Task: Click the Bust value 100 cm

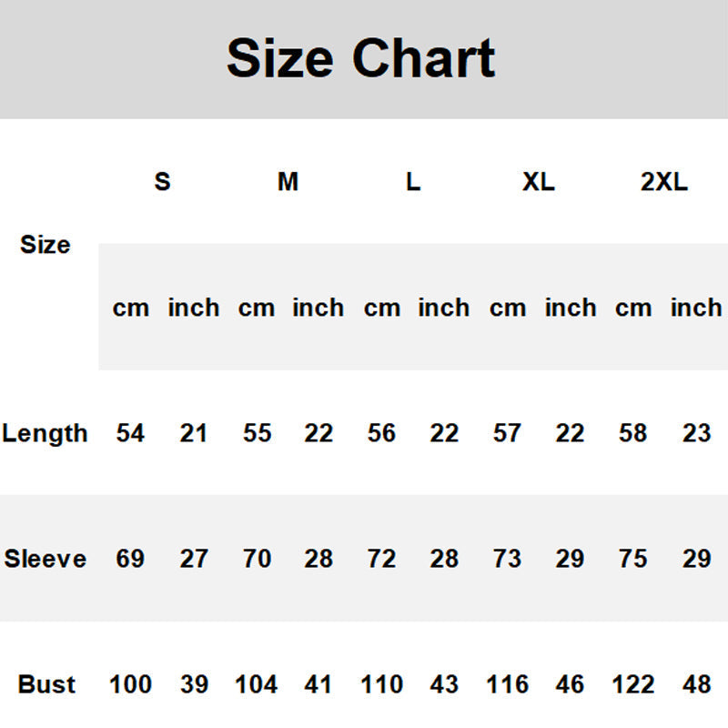Action: coord(130,684)
